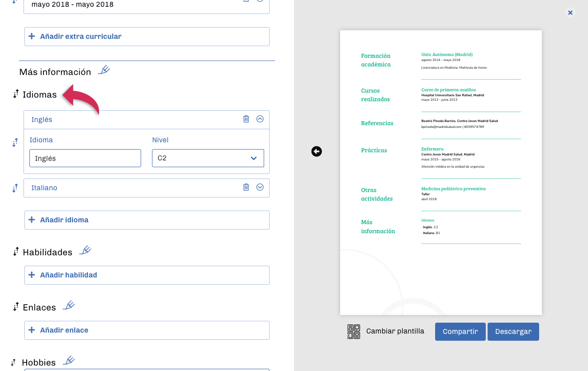Click the Añadir enlace button
Image resolution: width=588 pixels, height=371 pixels.
pyautogui.click(x=147, y=330)
